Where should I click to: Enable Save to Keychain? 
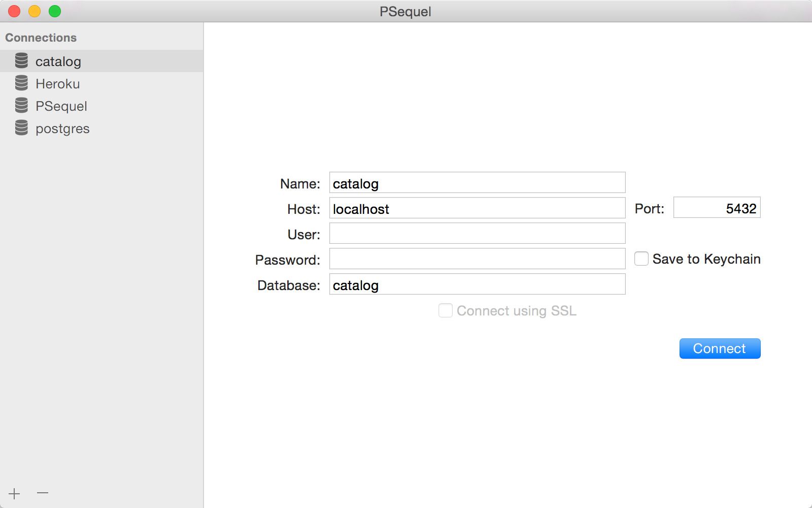point(641,259)
